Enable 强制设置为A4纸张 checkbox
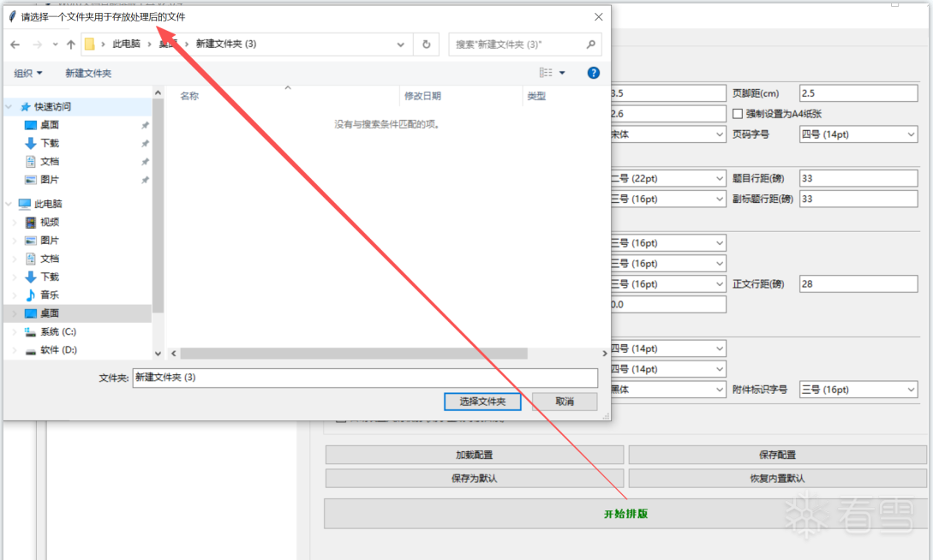 738,114
